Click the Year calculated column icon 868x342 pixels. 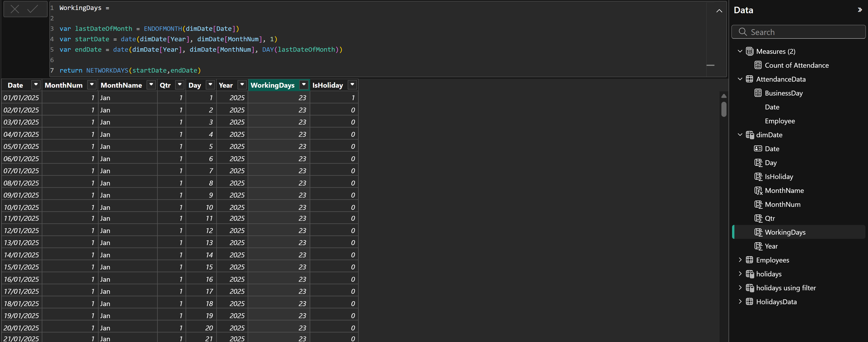click(758, 246)
